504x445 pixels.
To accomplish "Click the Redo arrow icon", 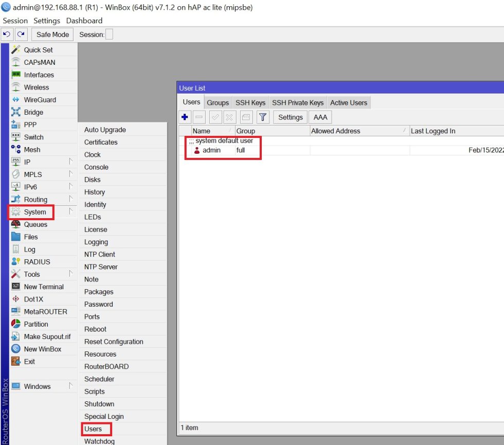I will click(x=20, y=34).
